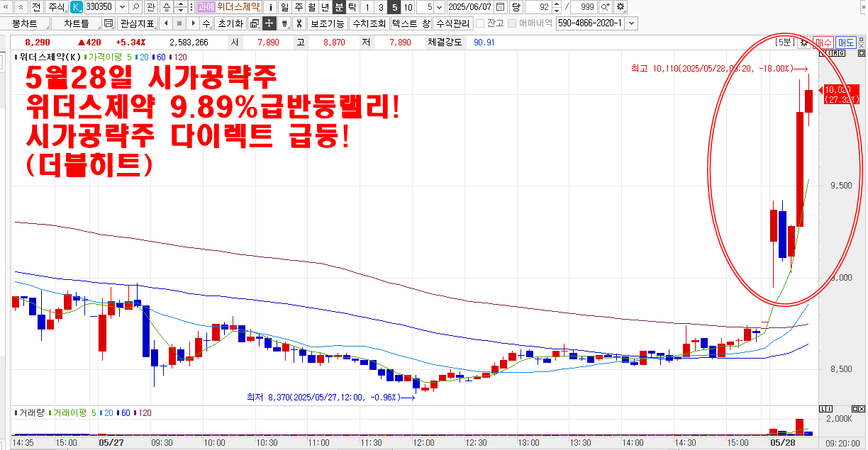868x450 pixels.
Task: Adjust the candle count 92 stepper
Action: 557,7
